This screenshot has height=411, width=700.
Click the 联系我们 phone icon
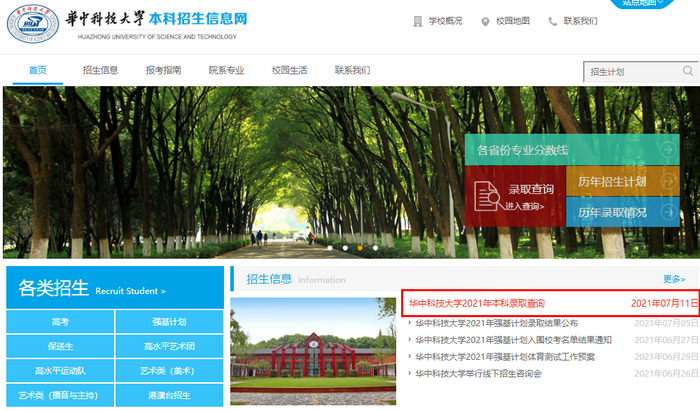tap(553, 21)
